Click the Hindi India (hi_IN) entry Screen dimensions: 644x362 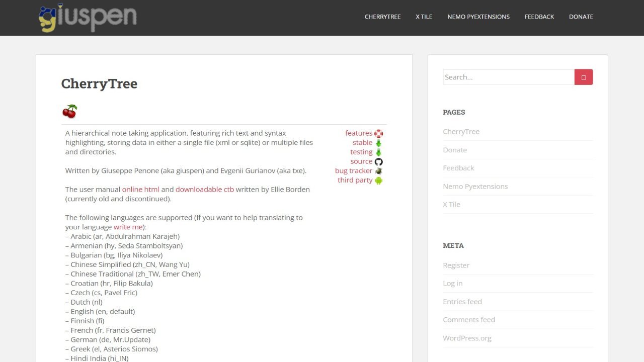click(97, 358)
